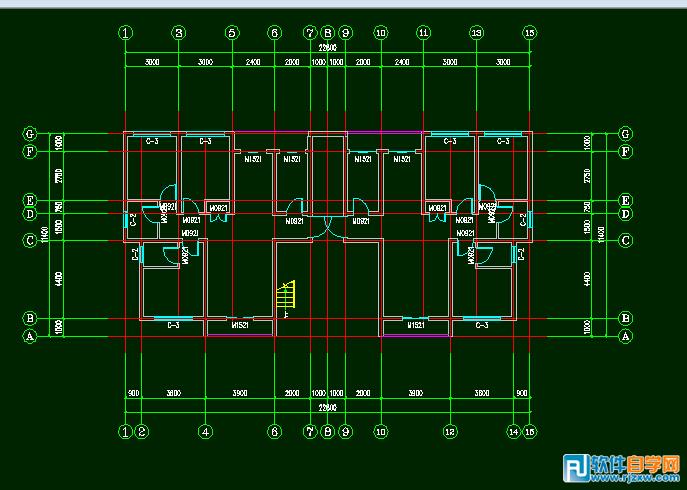This screenshot has height=490, width=687.
Task: Pick the axis bubble numbered 4
Action: tap(205, 432)
